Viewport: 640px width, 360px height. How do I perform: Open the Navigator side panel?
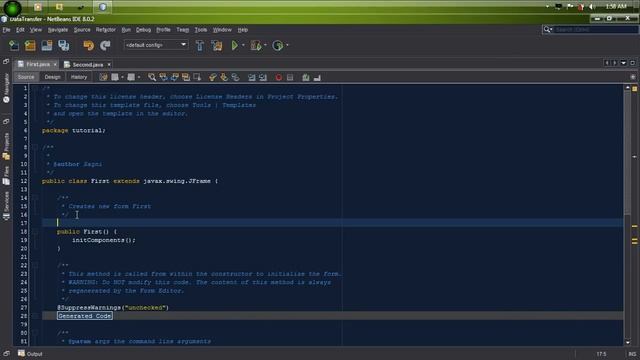pos(6,88)
